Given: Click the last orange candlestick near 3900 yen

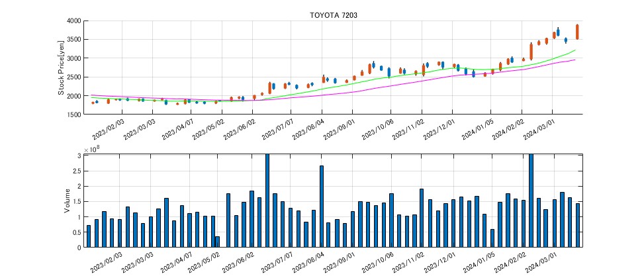Looking at the screenshot, I should (x=577, y=32).
